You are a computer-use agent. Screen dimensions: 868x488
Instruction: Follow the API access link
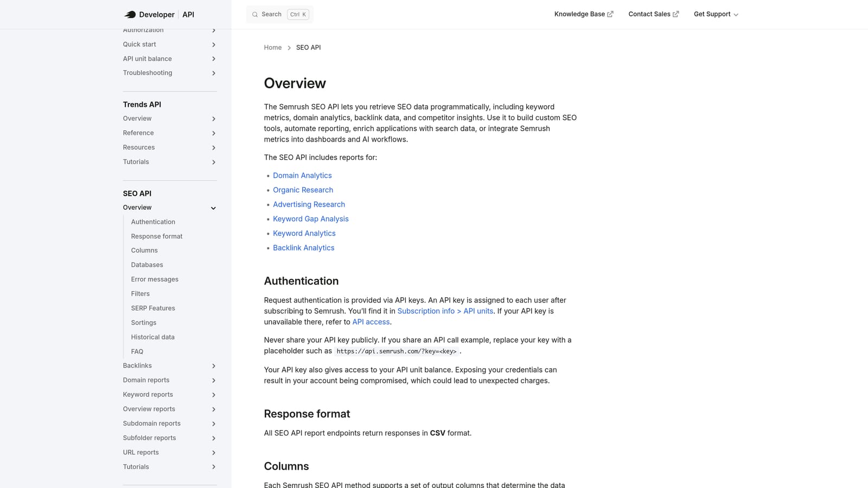tap(371, 322)
